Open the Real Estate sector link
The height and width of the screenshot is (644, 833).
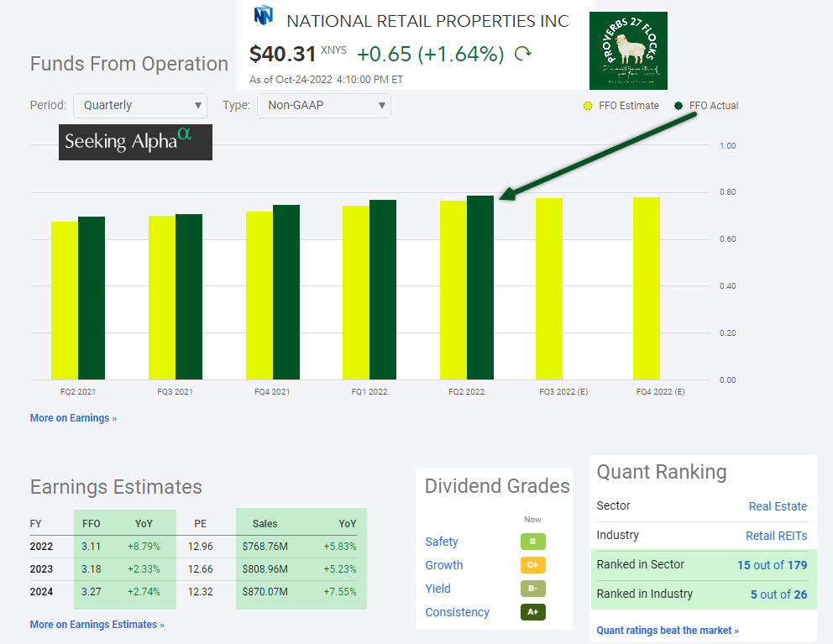778,506
